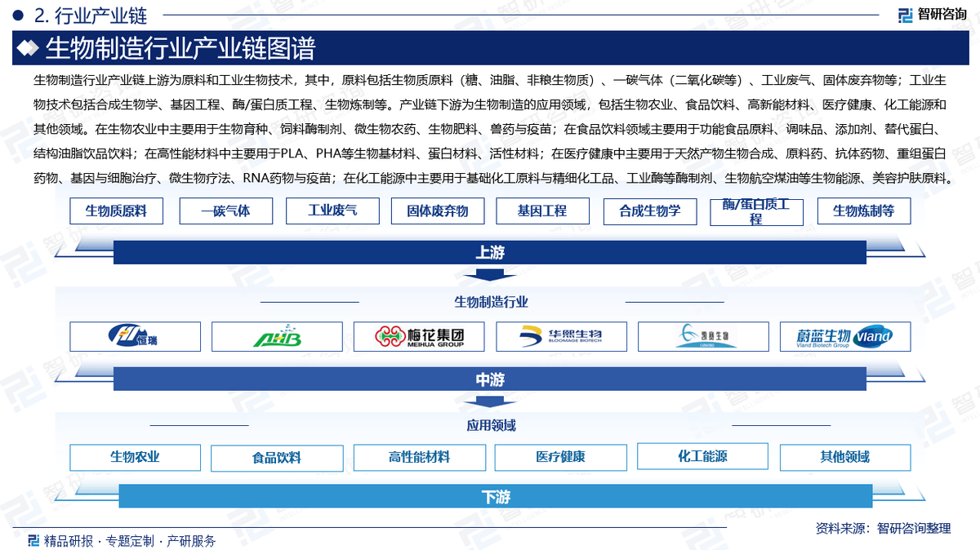Click the down arrow below 中游 bar
Screen dimensions: 980x550
tap(490, 401)
